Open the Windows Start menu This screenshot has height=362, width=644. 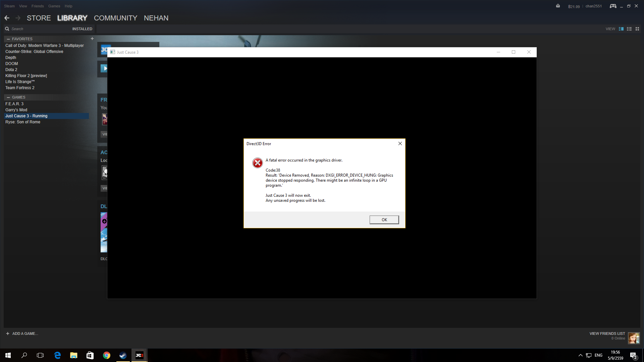(8, 355)
